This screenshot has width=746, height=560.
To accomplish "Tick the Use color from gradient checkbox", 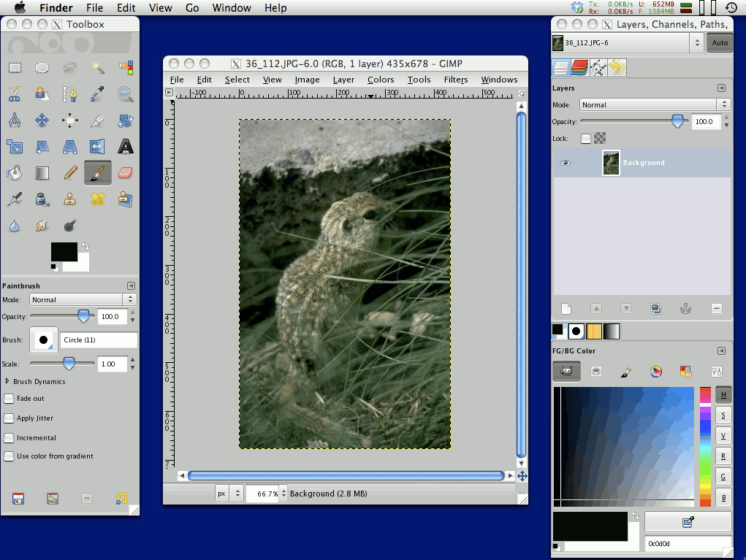I will click(x=9, y=456).
